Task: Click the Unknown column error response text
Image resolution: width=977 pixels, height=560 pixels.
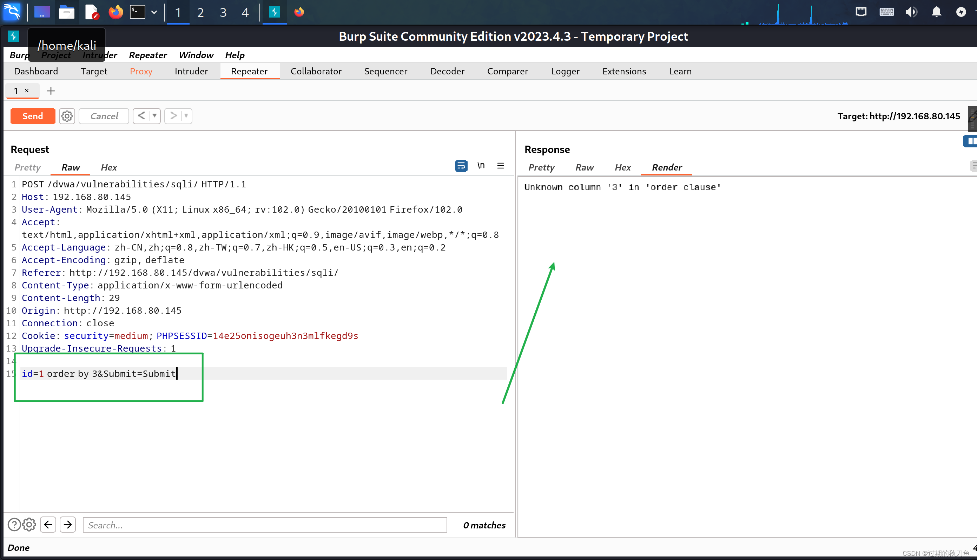Action: 622,187
